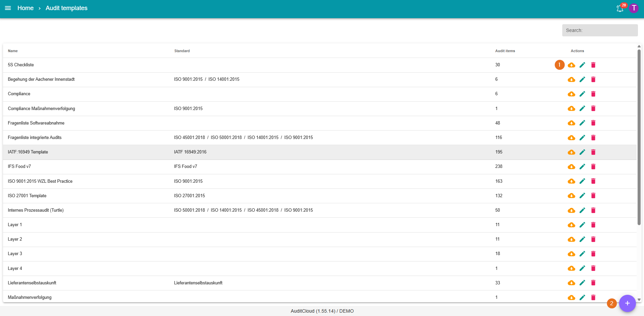Open the notifications bell
The image size is (644, 316).
click(x=620, y=8)
